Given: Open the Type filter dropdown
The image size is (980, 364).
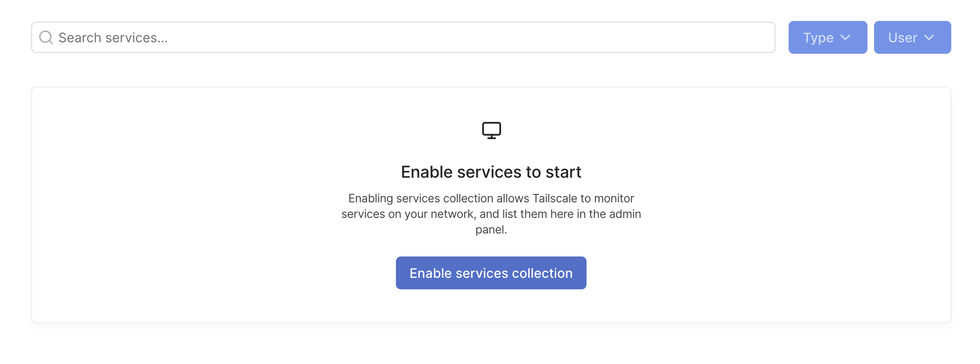Looking at the screenshot, I should [x=828, y=37].
